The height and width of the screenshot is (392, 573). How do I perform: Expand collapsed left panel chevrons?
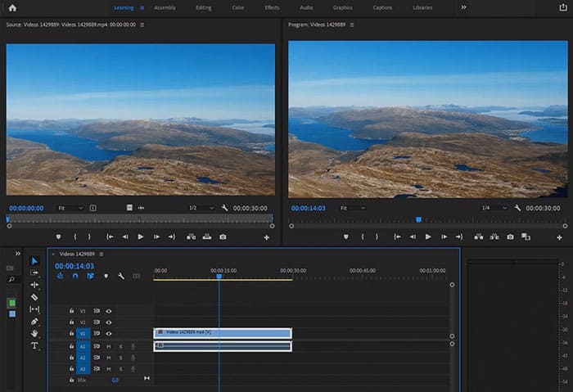(17, 254)
